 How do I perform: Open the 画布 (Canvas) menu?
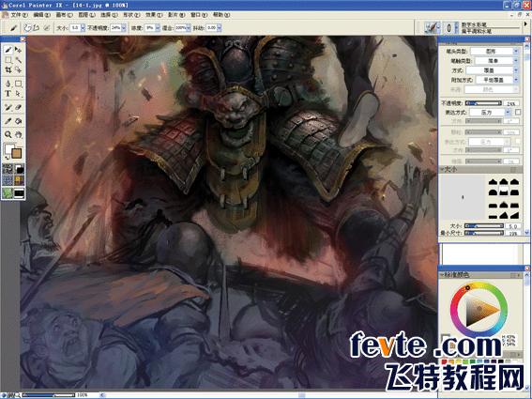pos(64,15)
